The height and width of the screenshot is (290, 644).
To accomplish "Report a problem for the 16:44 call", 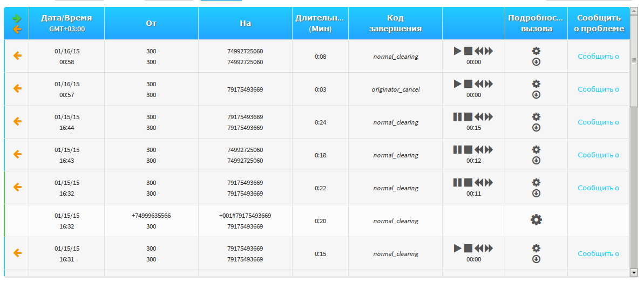I will pos(599,122).
